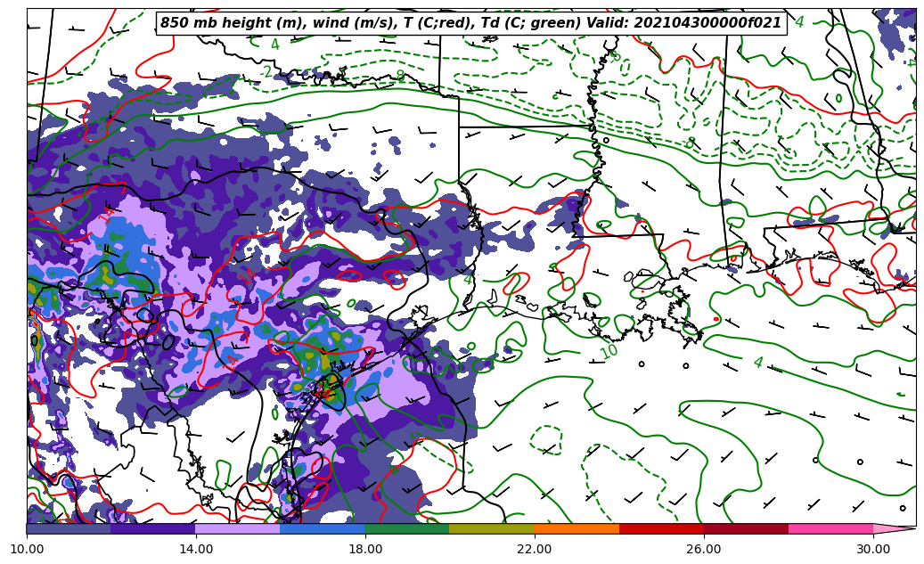
Task: Click the 10.00 colorbar tick label
Action: point(27,549)
